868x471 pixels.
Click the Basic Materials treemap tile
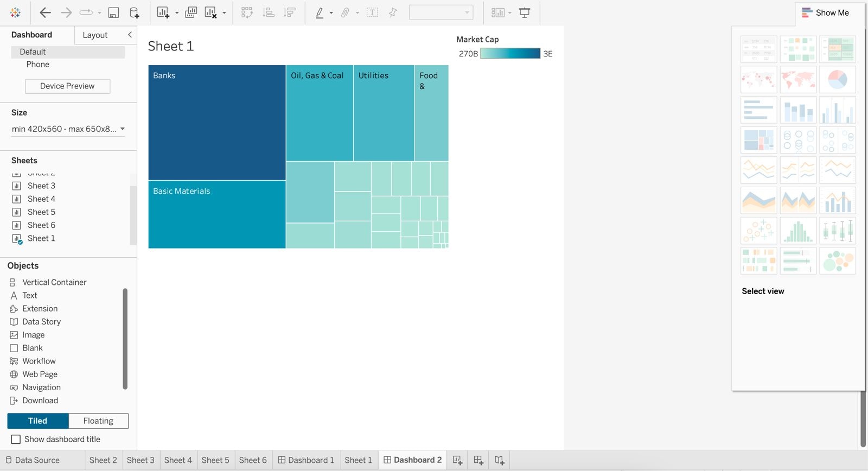coord(217,214)
